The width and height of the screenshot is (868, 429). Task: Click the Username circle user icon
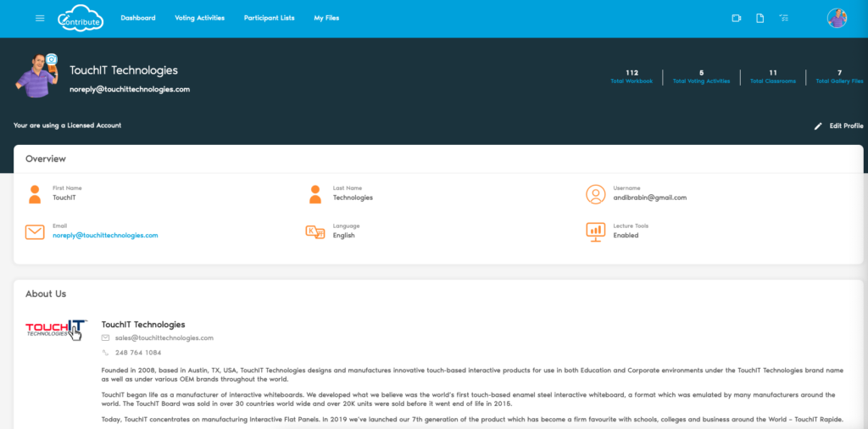tap(596, 194)
